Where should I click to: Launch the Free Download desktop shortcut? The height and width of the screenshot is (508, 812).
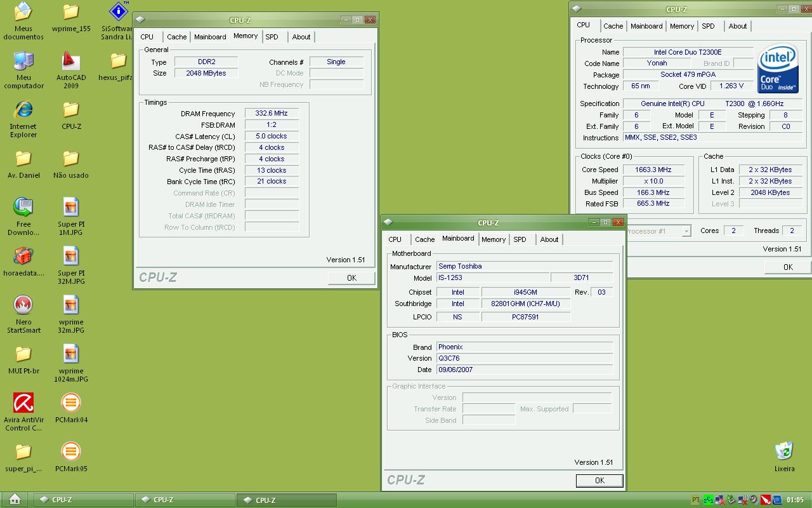[x=23, y=217]
